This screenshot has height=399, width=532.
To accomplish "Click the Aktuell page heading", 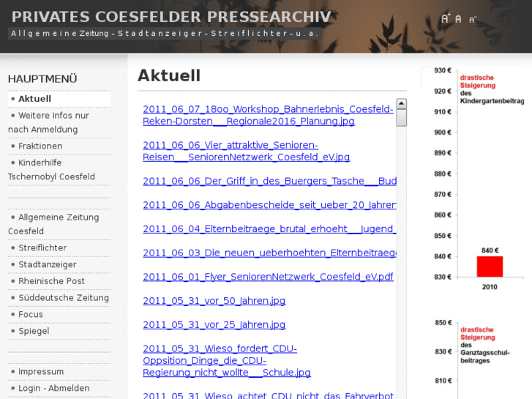I will pos(169,75).
